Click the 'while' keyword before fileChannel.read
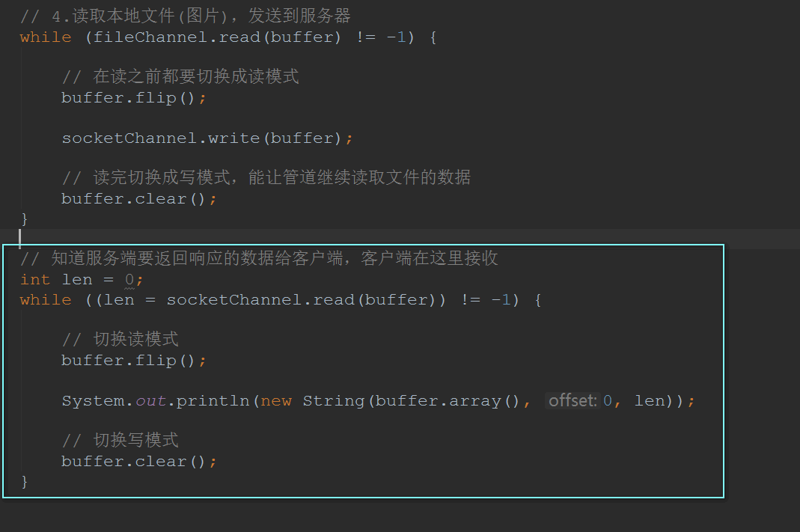This screenshot has width=800, height=532. 46,37
